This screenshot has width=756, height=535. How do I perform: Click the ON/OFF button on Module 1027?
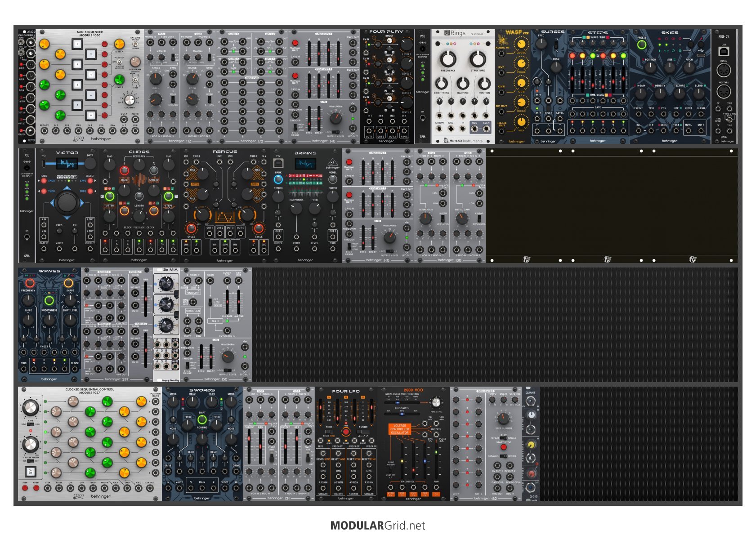click(x=30, y=472)
